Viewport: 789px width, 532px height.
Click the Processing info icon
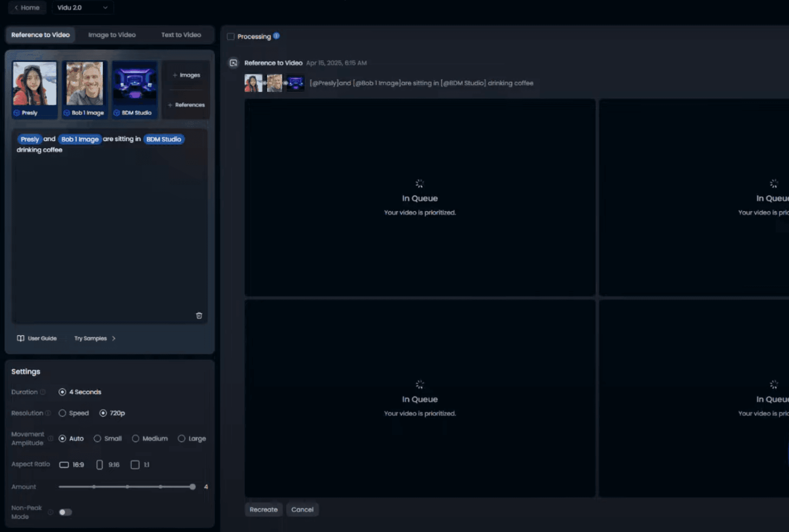point(276,36)
